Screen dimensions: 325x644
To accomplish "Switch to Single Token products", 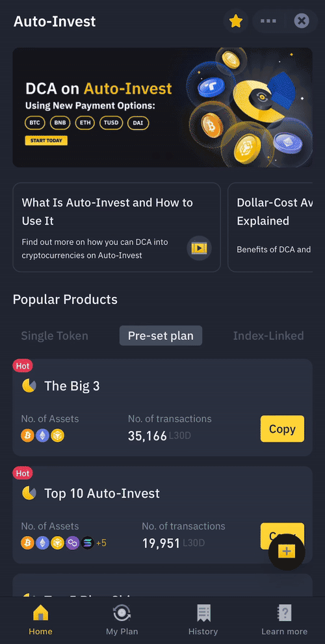I will [x=55, y=335].
